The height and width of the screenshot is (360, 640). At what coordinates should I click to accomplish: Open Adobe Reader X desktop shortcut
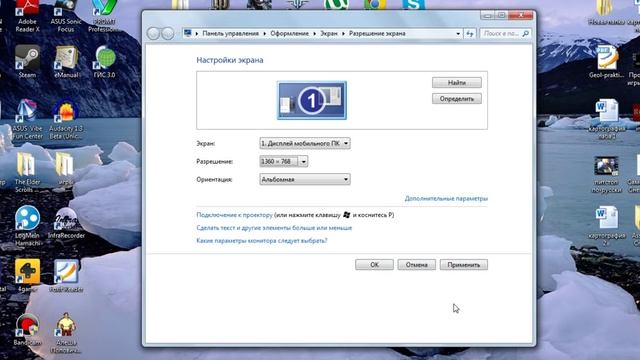27,16
